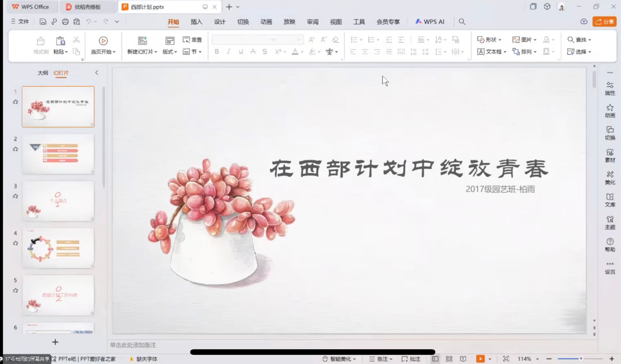Toggle the 备注 notes pane
Screen dimensions: 621x364
tap(381, 359)
